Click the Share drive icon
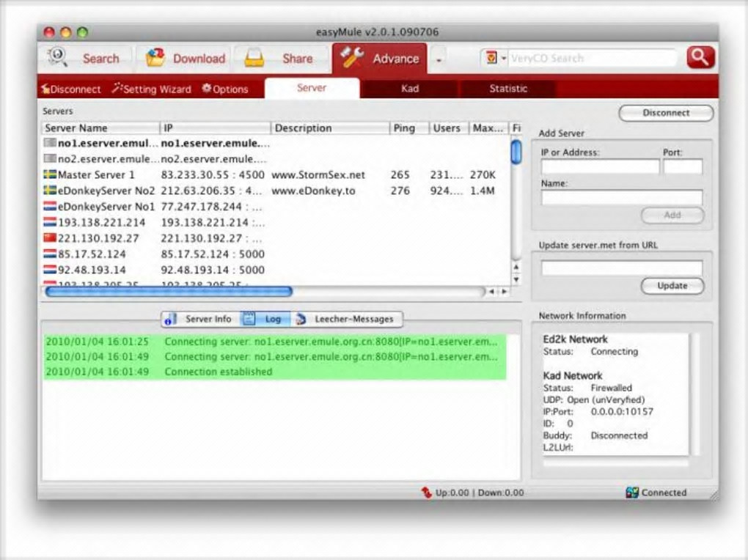748x560 pixels. click(x=254, y=58)
